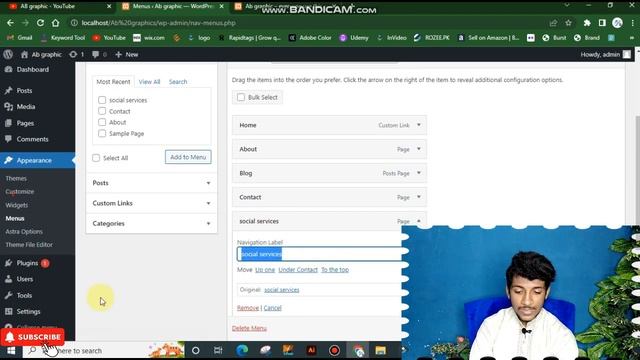Open Windows Task View icon

click(x=218, y=350)
